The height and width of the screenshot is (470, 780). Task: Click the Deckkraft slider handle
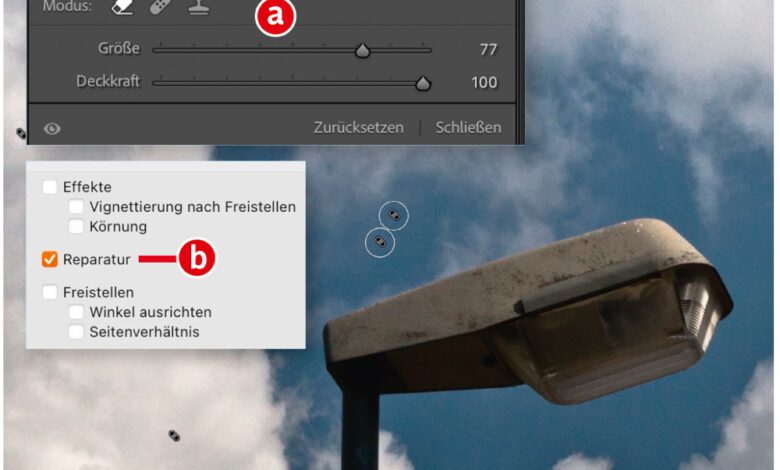[423, 84]
